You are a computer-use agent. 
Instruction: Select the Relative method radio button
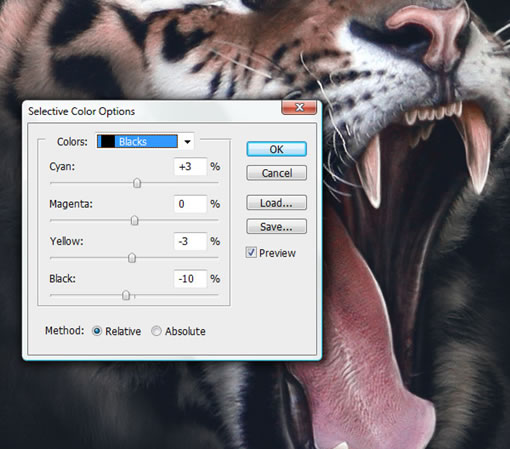(x=97, y=331)
